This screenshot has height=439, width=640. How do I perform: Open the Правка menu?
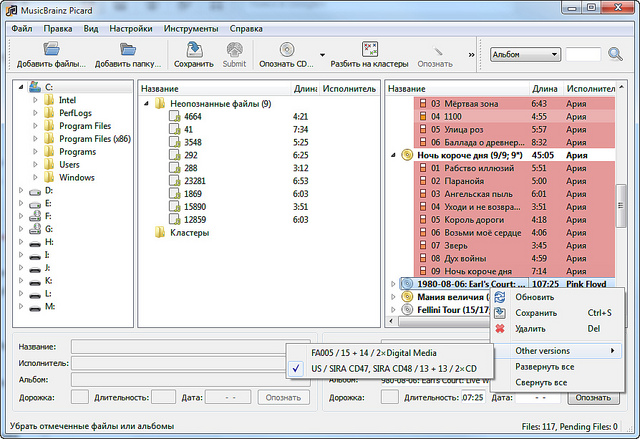pyautogui.click(x=58, y=29)
